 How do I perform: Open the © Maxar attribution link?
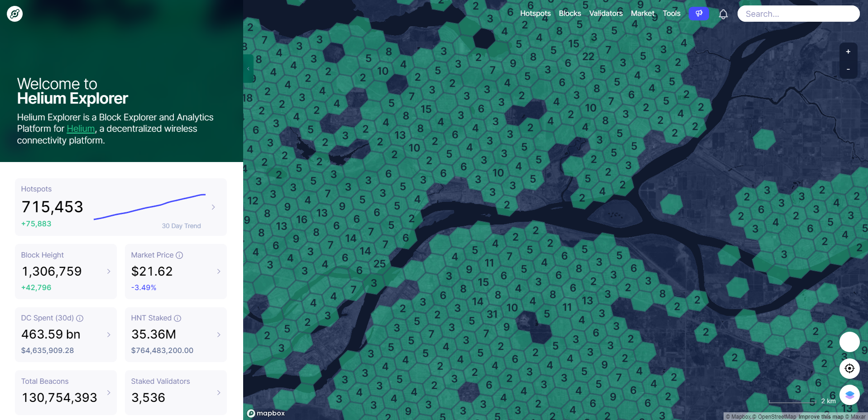pos(856,417)
